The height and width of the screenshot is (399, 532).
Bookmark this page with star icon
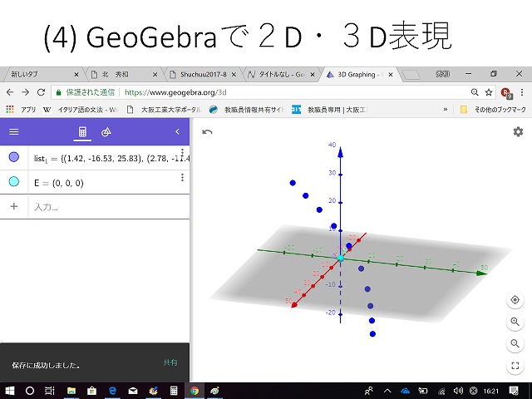click(489, 92)
